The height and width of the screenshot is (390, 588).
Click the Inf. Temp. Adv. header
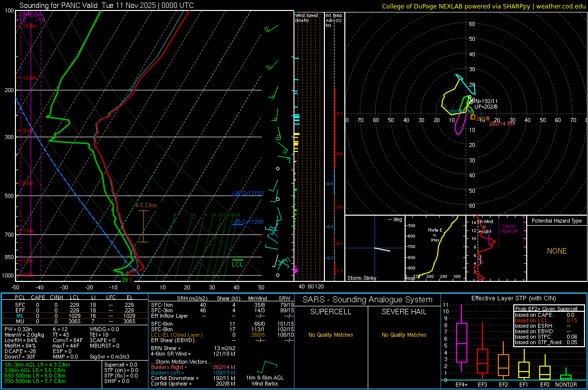[334, 20]
